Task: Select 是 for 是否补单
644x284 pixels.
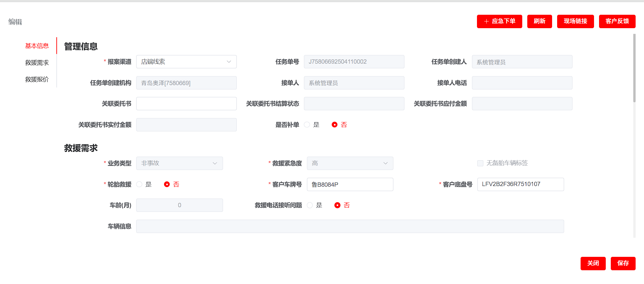Action: [307, 125]
